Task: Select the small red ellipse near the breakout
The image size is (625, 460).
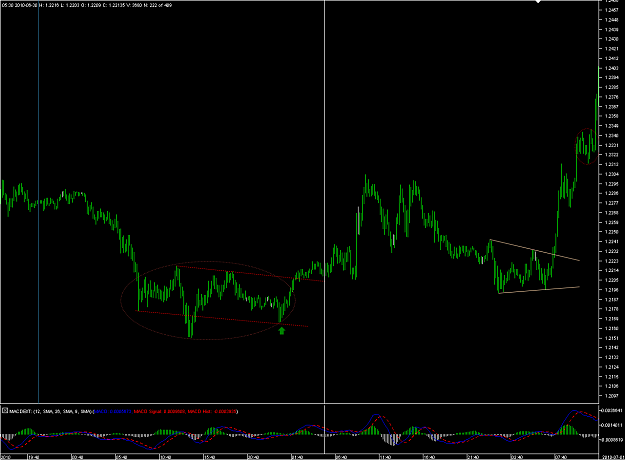Action: click(587, 146)
